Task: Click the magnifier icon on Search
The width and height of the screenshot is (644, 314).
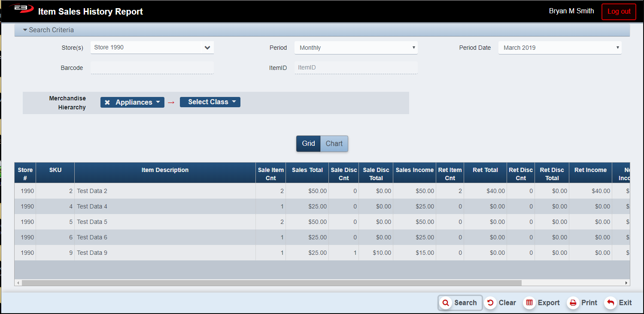Action: tap(446, 303)
